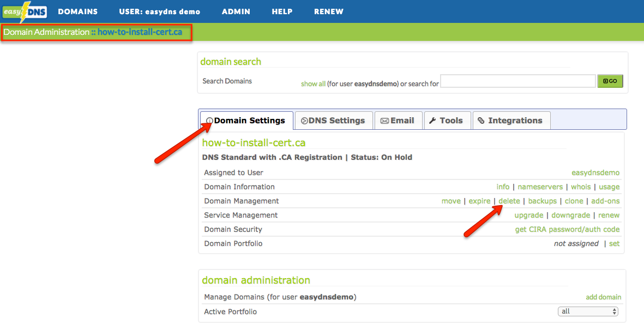The height and width of the screenshot is (330, 644).
Task: Open the DOMAINS menu
Action: point(77,11)
